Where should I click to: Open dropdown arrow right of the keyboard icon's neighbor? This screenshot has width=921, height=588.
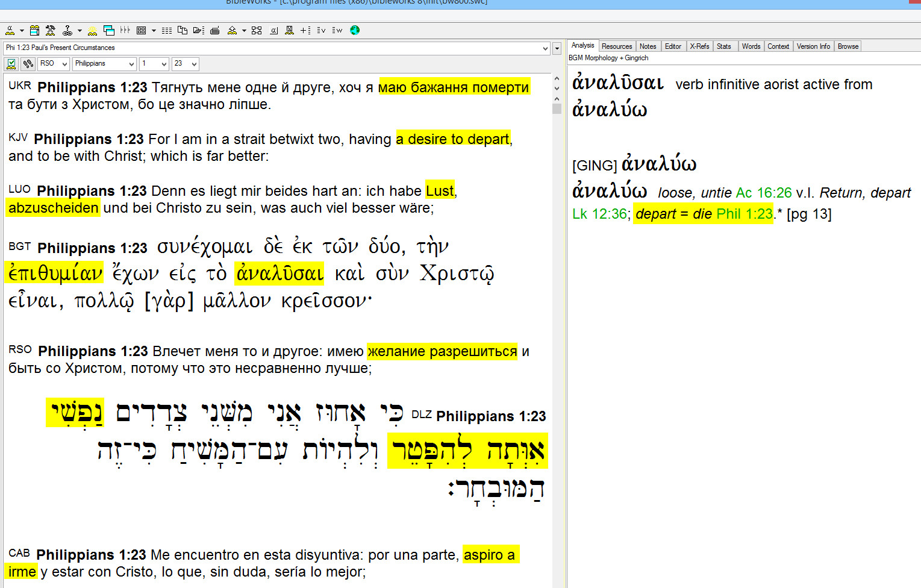pos(244,30)
